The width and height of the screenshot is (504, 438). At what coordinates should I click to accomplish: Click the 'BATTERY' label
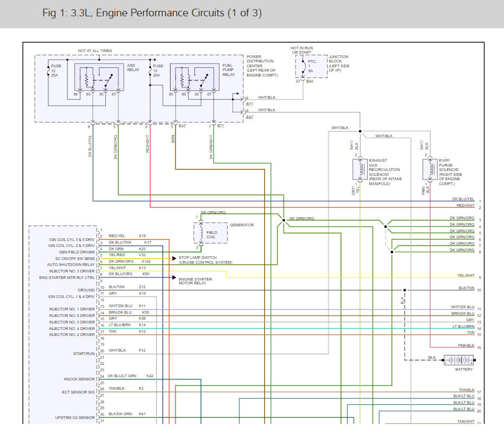point(464,370)
